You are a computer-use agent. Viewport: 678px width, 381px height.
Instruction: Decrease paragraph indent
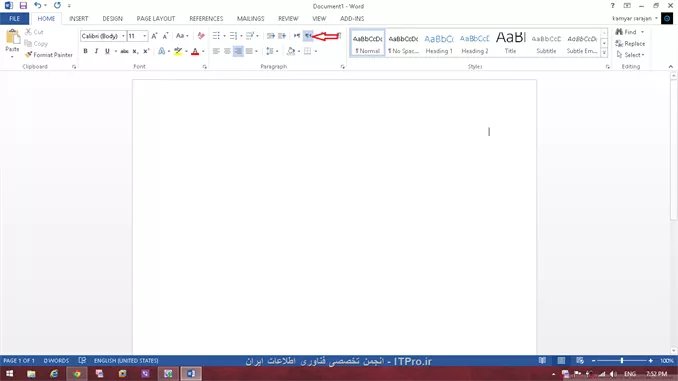click(x=271, y=36)
